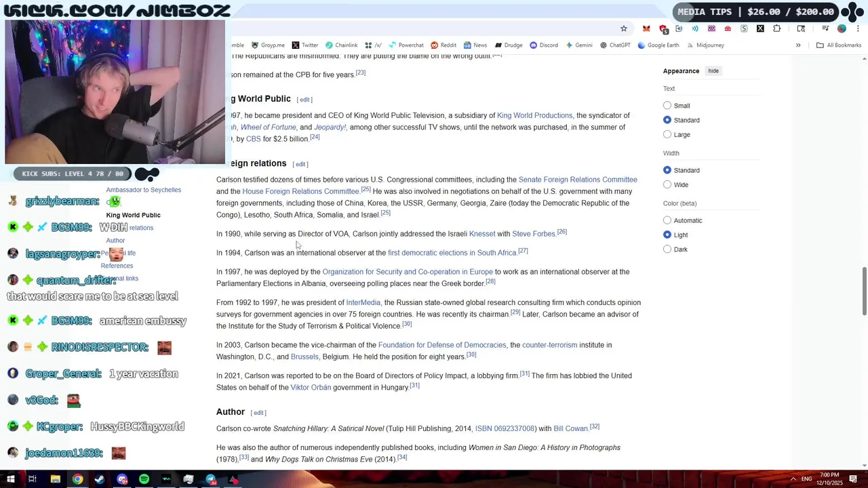This screenshot has height=488, width=868.
Task: Open the Wheel of Fortune link
Action: coord(268,127)
